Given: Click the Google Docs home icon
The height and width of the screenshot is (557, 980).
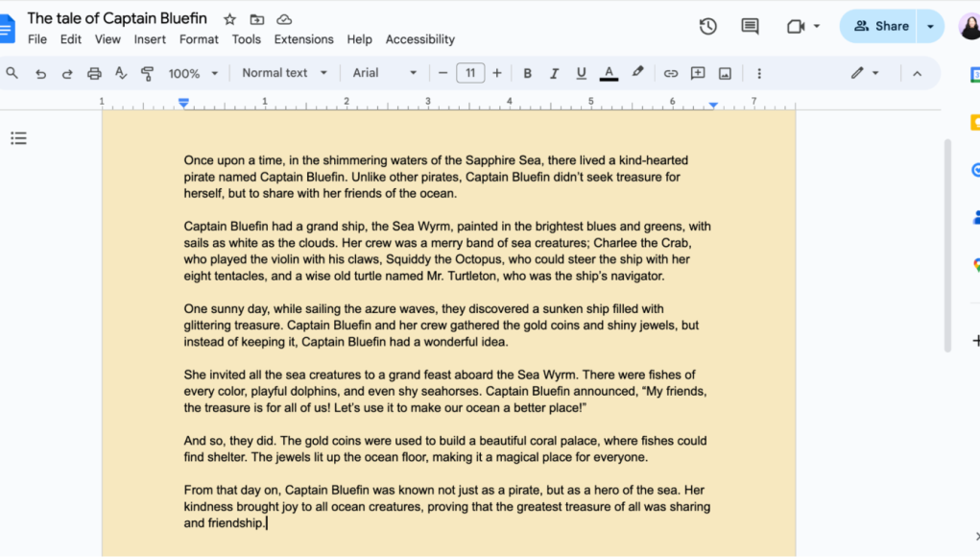Looking at the screenshot, I should [x=7, y=28].
